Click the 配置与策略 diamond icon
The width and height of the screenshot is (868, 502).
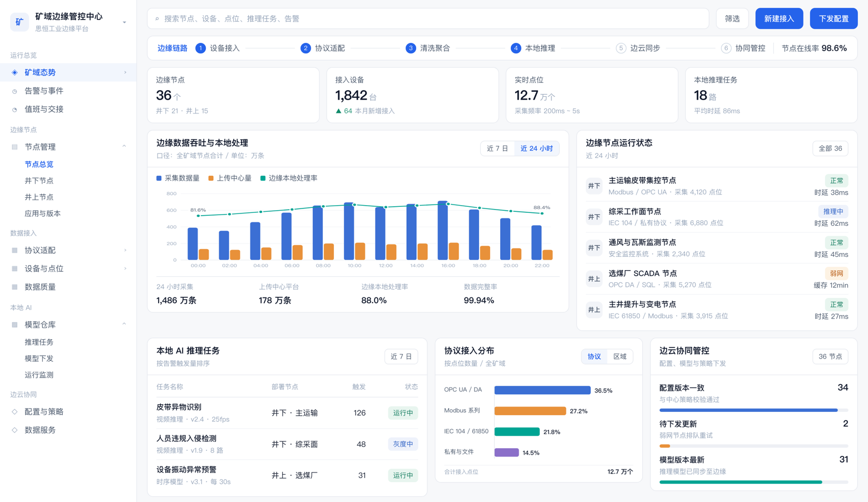14,412
